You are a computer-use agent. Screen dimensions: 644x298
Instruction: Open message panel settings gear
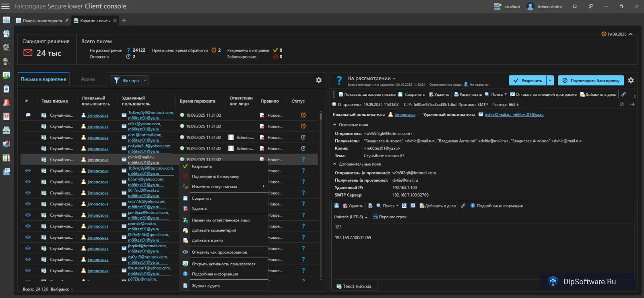click(x=631, y=81)
